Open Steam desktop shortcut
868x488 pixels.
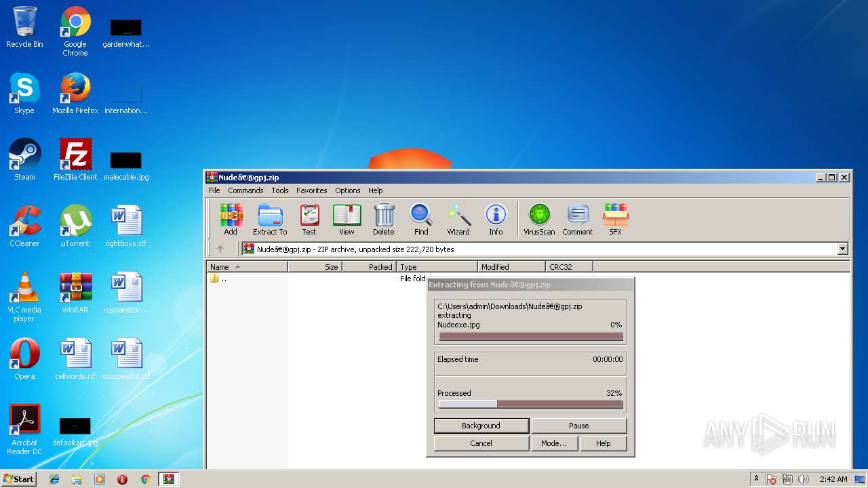[x=24, y=160]
